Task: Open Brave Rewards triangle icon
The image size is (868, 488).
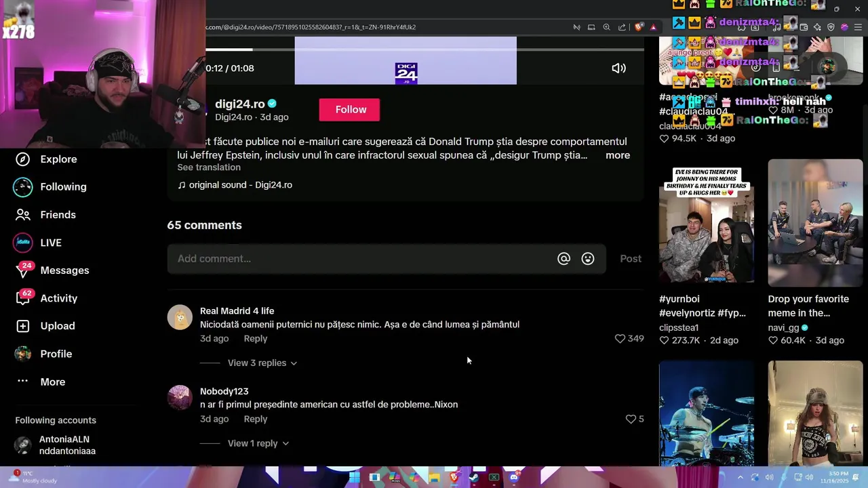Action: click(653, 27)
